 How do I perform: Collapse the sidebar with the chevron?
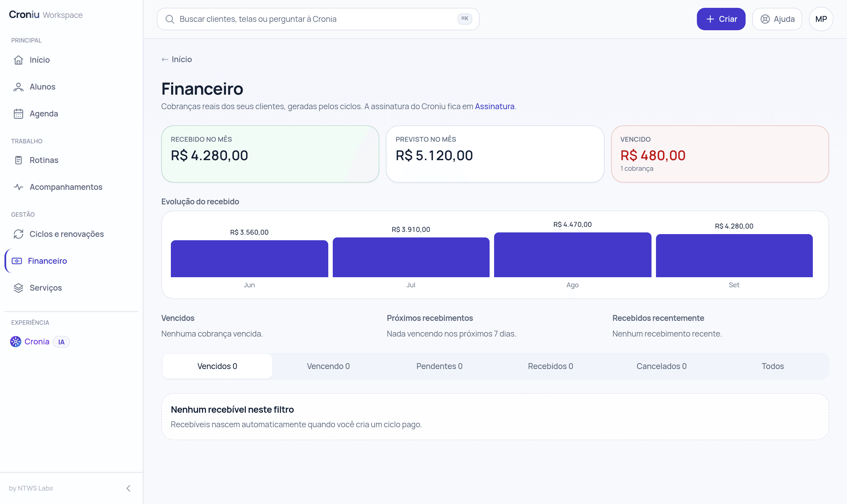pyautogui.click(x=129, y=488)
